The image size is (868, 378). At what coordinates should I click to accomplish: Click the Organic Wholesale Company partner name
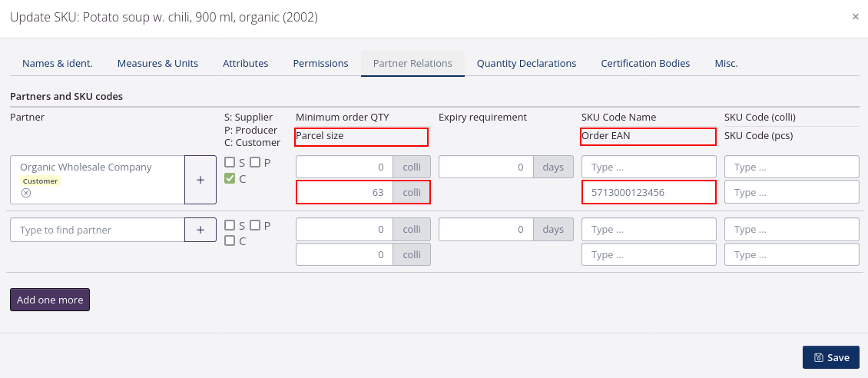pyautogui.click(x=86, y=167)
